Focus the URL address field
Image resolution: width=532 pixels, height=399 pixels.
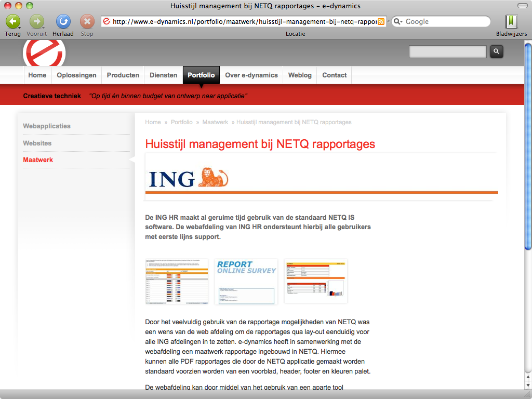click(244, 21)
